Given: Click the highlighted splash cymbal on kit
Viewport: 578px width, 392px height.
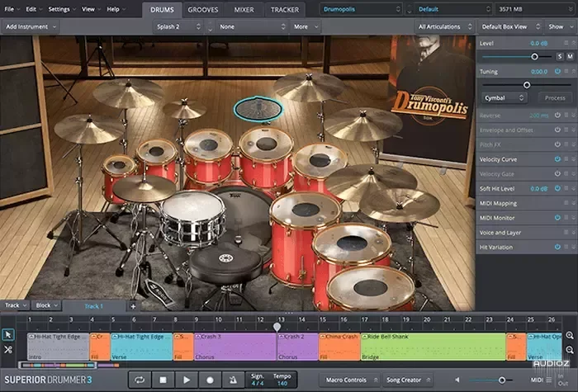Looking at the screenshot, I should (x=258, y=109).
